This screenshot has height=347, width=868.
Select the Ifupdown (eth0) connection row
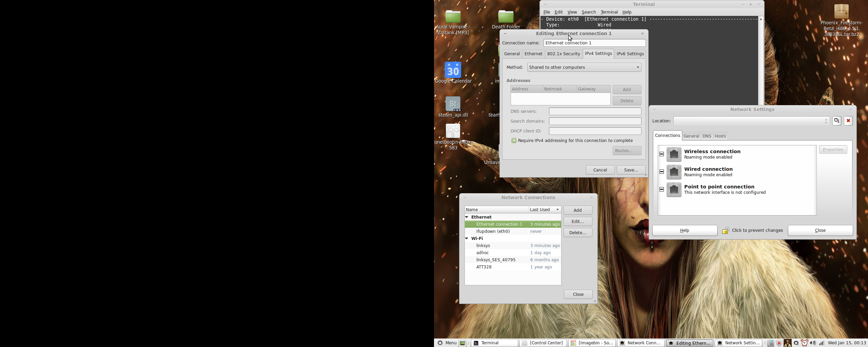coord(513,231)
